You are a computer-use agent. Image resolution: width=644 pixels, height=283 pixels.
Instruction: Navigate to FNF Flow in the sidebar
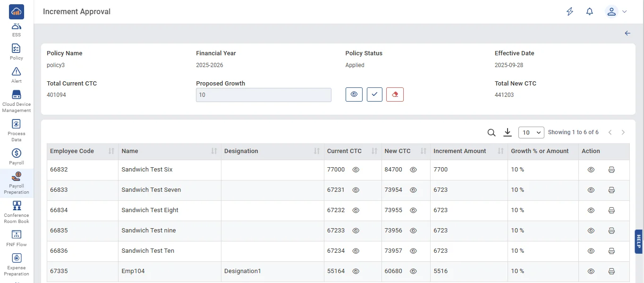[17, 238]
